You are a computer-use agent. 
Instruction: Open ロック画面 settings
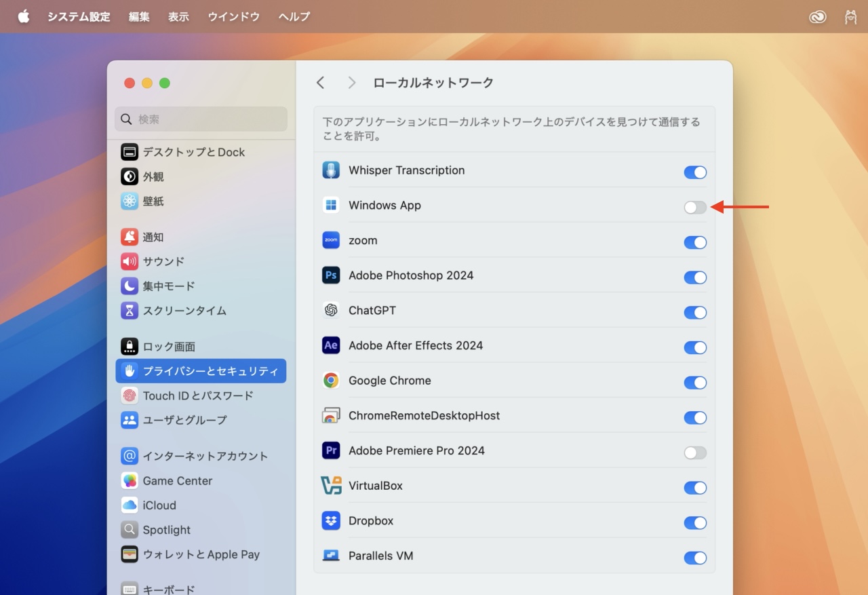click(x=201, y=346)
